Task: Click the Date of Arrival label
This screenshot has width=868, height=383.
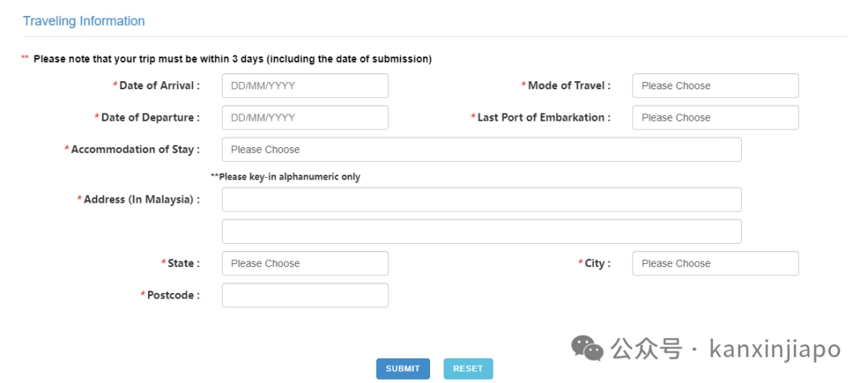Action: (157, 86)
